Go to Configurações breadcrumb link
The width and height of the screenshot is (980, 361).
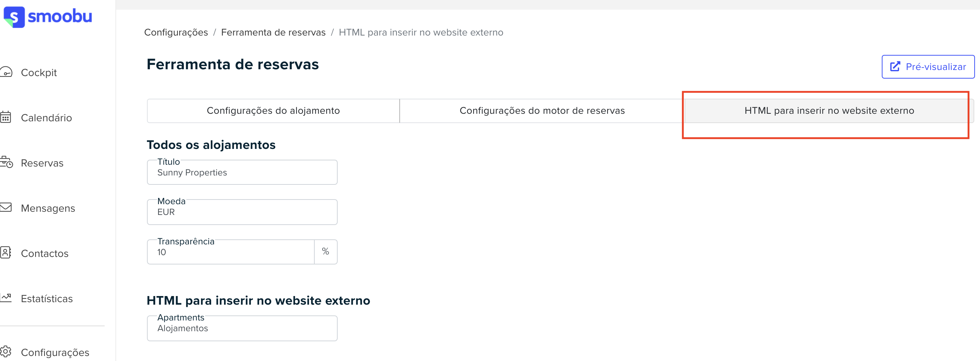coord(176,32)
